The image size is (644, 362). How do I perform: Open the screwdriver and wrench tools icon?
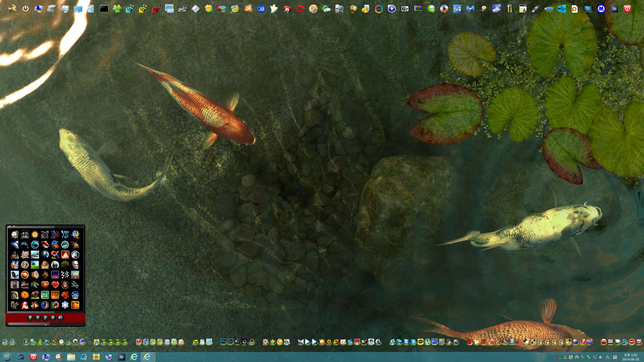pos(509,9)
